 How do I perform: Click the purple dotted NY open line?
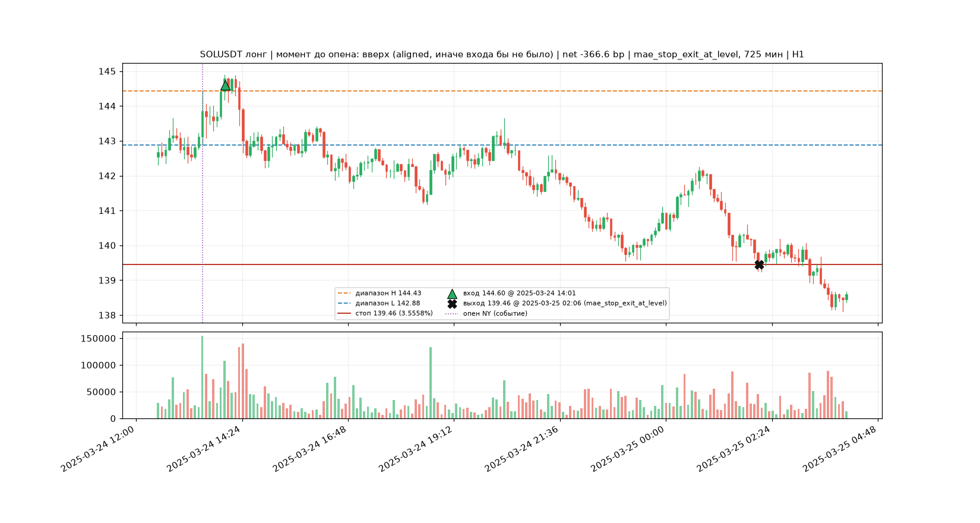203,193
